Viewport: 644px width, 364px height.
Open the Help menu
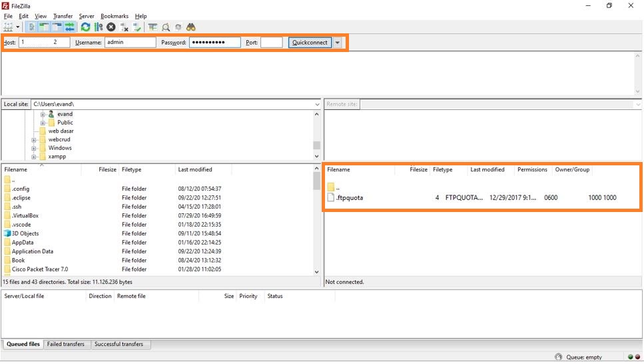(141, 16)
